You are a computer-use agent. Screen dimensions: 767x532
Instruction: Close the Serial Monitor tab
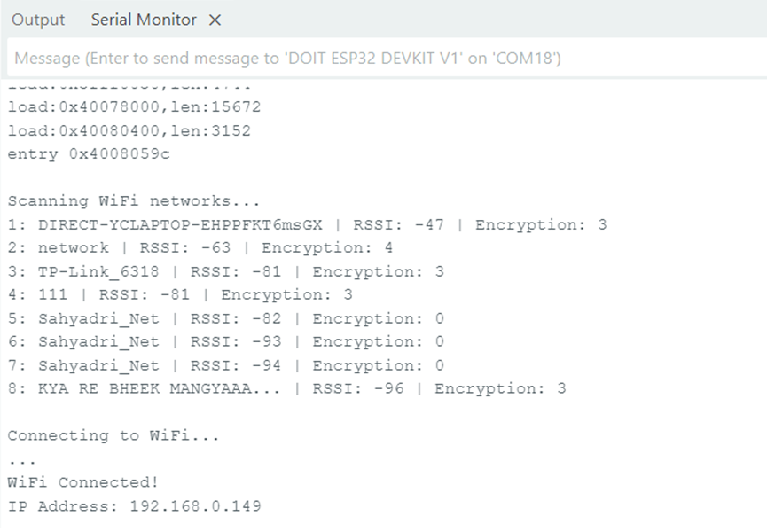coord(215,20)
